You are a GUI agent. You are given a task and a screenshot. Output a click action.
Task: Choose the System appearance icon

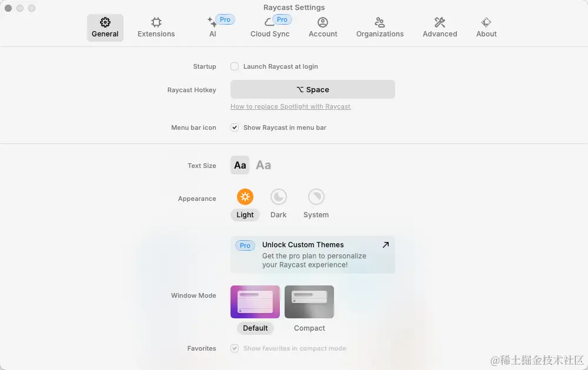tap(316, 197)
